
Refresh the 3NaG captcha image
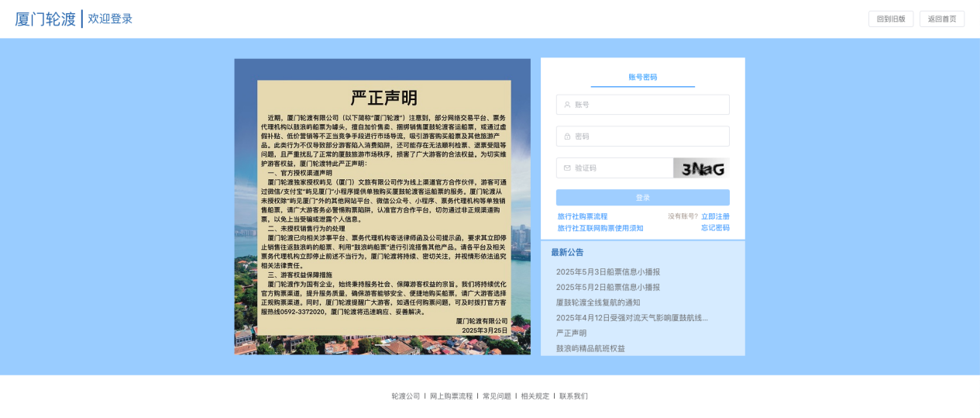tap(701, 168)
